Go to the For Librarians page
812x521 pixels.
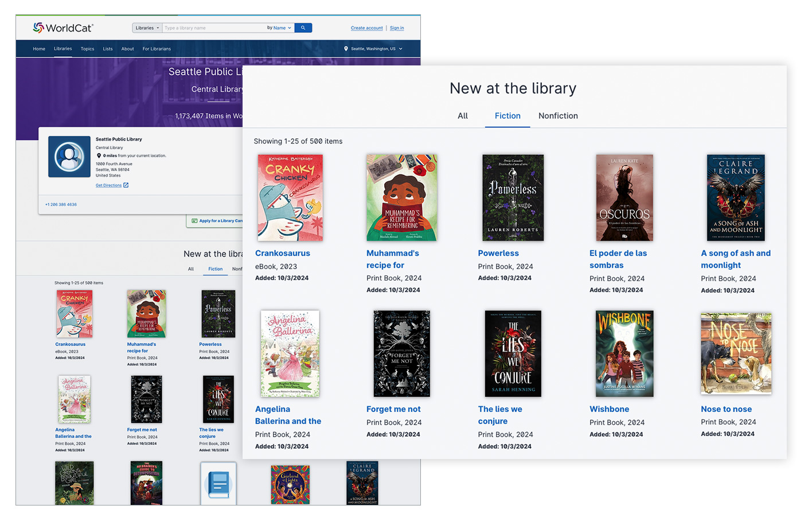157,49
